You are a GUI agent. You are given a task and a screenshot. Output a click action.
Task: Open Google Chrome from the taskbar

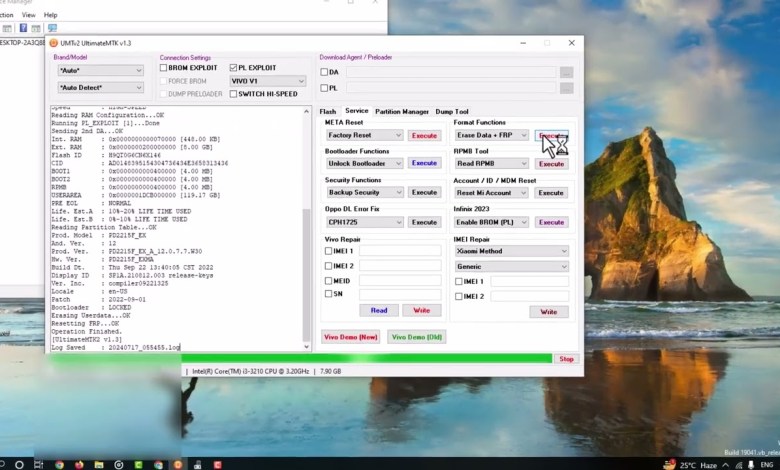click(61, 464)
